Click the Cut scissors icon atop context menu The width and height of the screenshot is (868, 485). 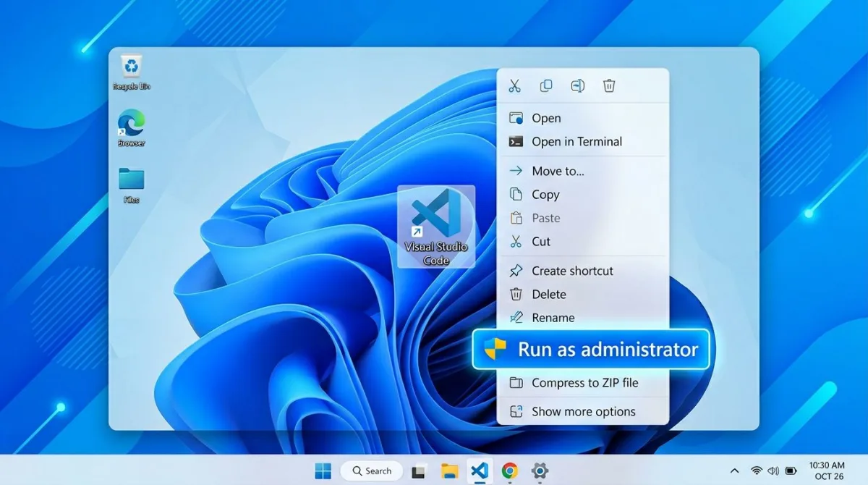(x=514, y=86)
